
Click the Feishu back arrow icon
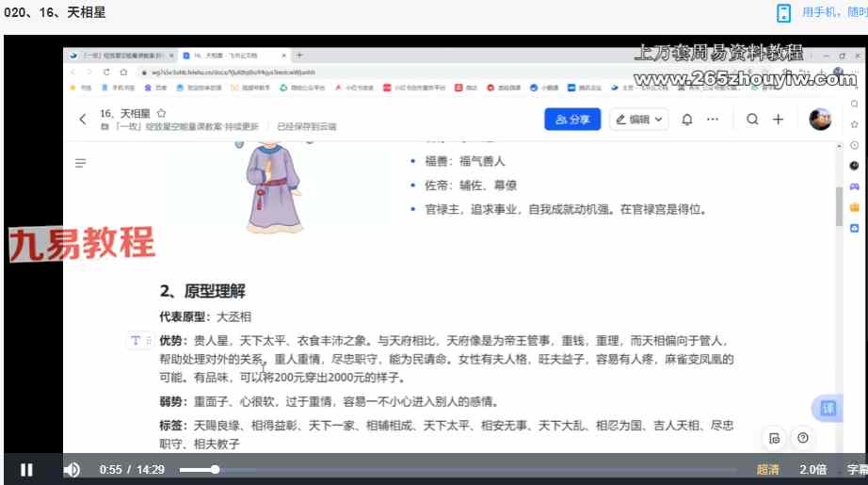pos(83,120)
